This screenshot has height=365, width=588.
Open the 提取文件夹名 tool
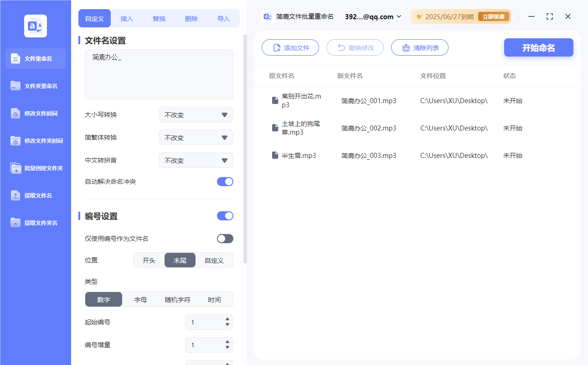35,223
